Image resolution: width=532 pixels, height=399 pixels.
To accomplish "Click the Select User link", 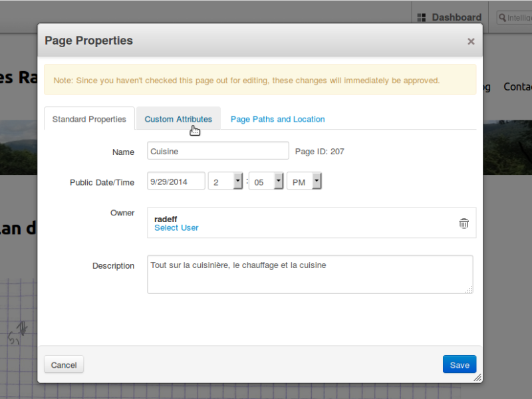I will [x=176, y=227].
